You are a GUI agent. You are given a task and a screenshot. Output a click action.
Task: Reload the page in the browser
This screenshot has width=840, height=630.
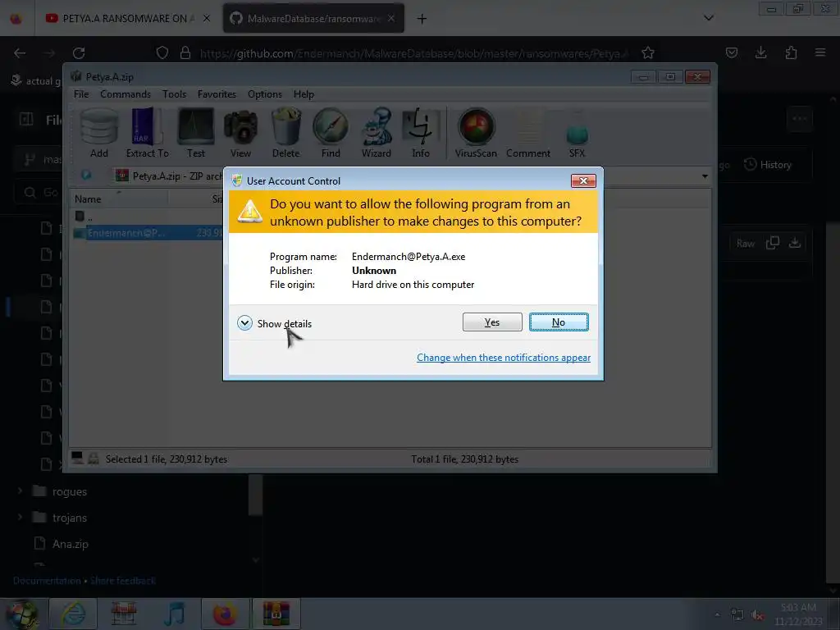[x=79, y=53]
